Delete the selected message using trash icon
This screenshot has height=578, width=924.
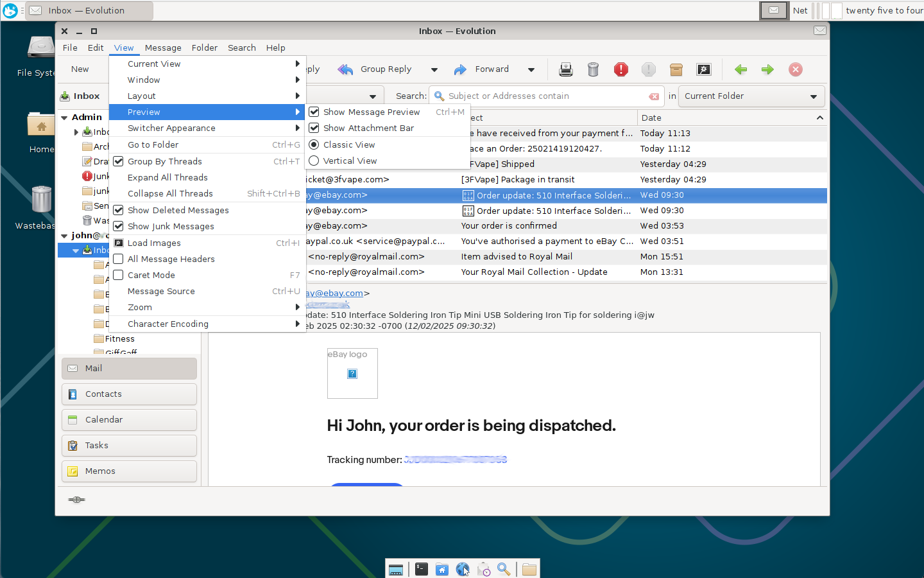tap(593, 69)
